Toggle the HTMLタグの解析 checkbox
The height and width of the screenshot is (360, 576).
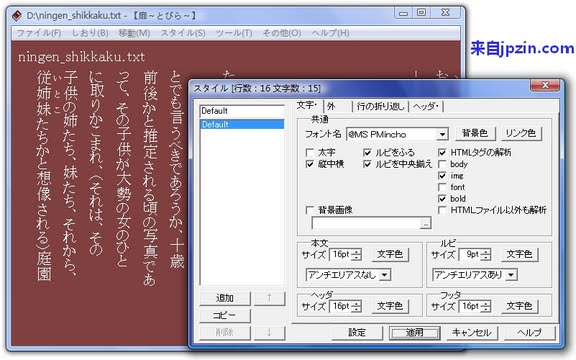pos(442,152)
